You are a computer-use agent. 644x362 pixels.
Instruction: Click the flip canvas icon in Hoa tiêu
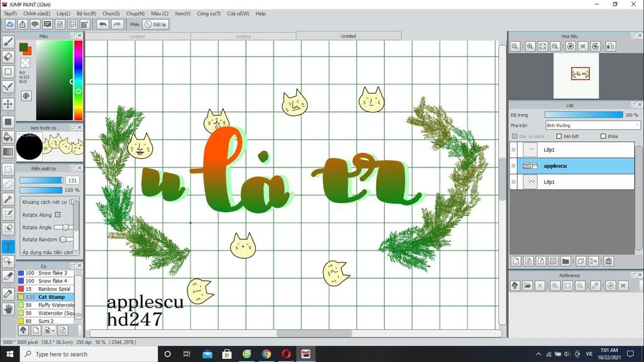tap(610, 47)
